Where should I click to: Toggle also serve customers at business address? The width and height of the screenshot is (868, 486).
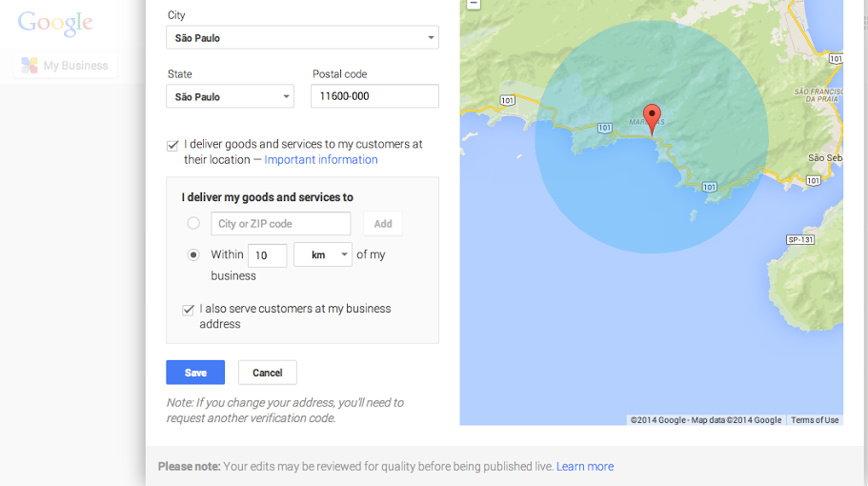[189, 310]
